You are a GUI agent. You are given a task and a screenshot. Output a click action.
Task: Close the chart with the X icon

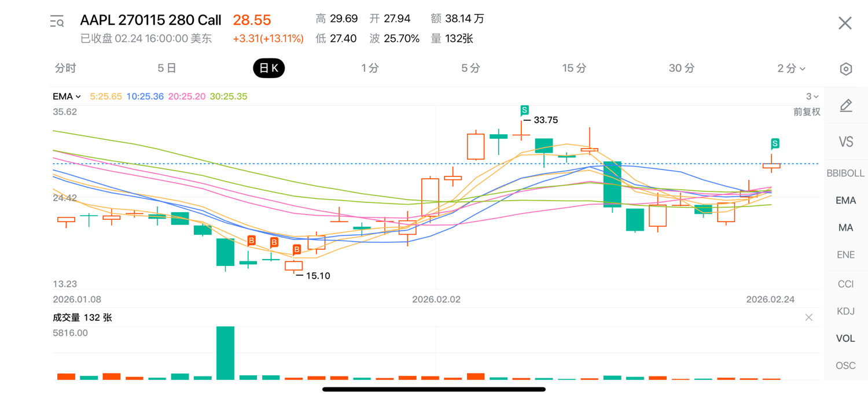[845, 23]
